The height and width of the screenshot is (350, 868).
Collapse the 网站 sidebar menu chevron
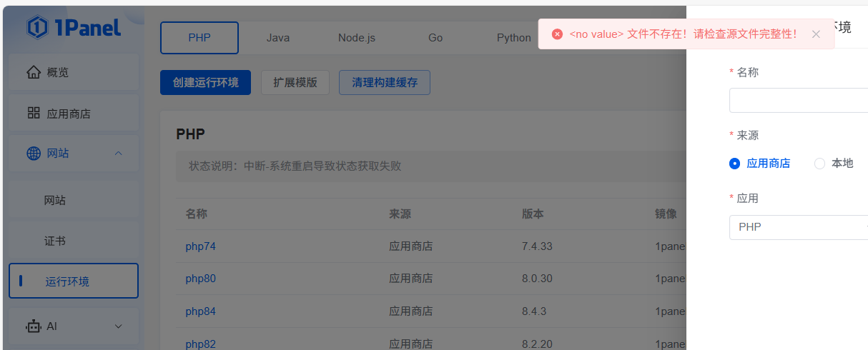(x=119, y=154)
